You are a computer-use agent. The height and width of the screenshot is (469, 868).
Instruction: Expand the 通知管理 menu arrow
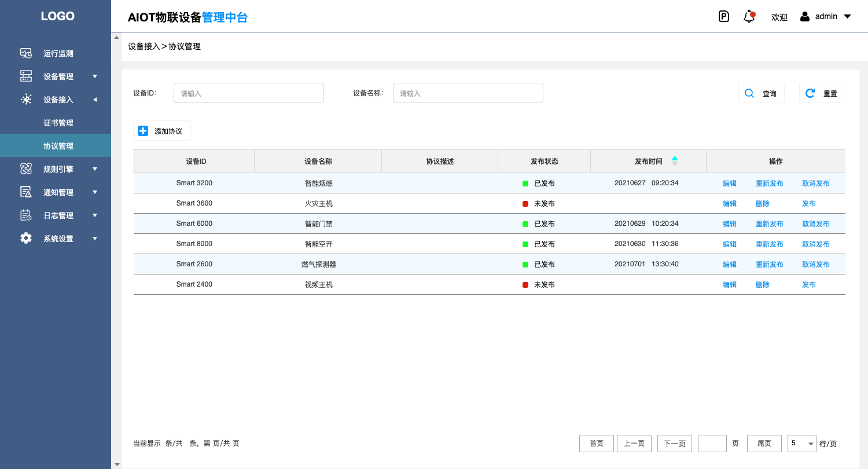[95, 192]
